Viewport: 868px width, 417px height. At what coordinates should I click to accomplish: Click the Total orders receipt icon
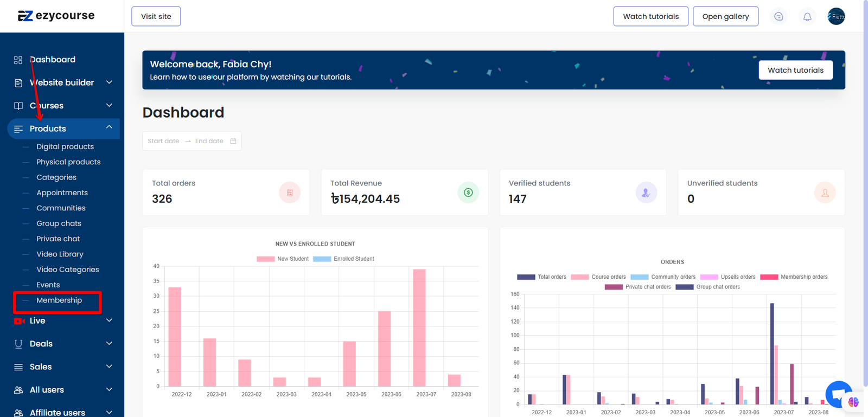(x=290, y=193)
